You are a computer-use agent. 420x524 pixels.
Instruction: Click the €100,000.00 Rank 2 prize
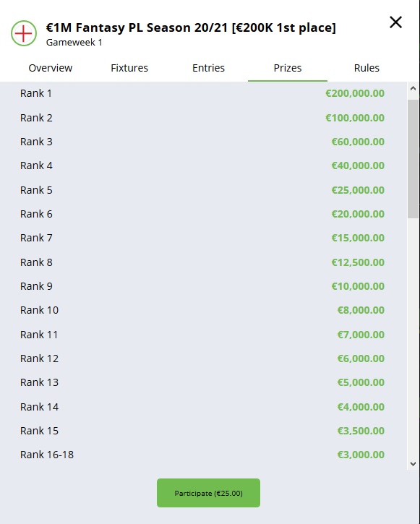pyautogui.click(x=355, y=118)
